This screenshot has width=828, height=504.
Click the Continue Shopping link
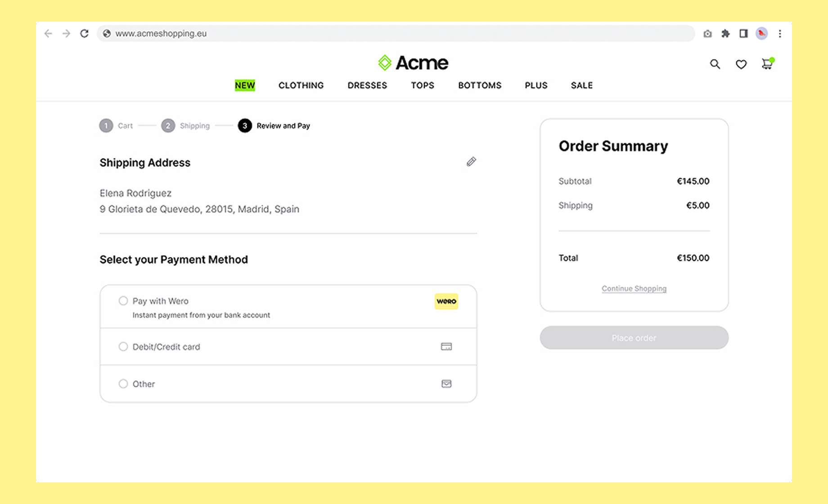[634, 288]
